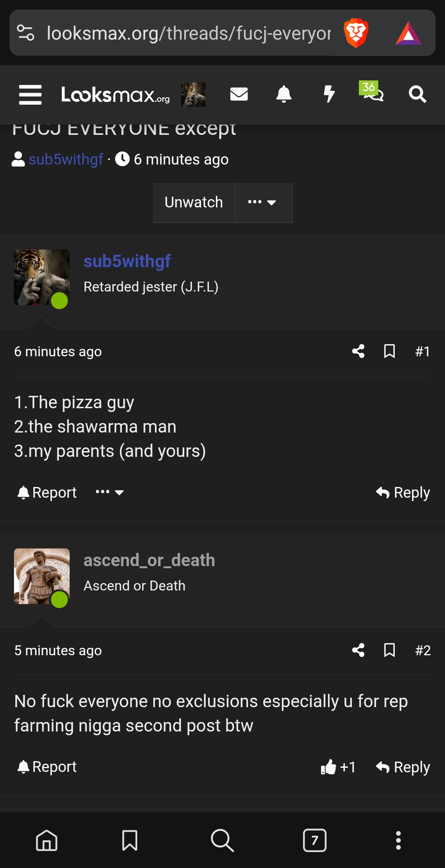The width and height of the screenshot is (445, 868).
Task: Open the hamburger navigation menu
Action: tap(30, 94)
